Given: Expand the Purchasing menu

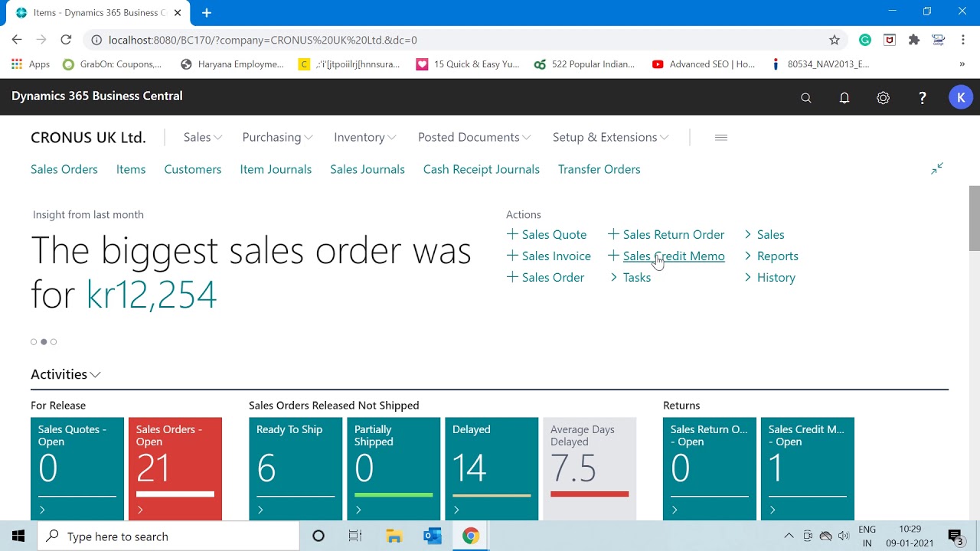Looking at the screenshot, I should (277, 137).
